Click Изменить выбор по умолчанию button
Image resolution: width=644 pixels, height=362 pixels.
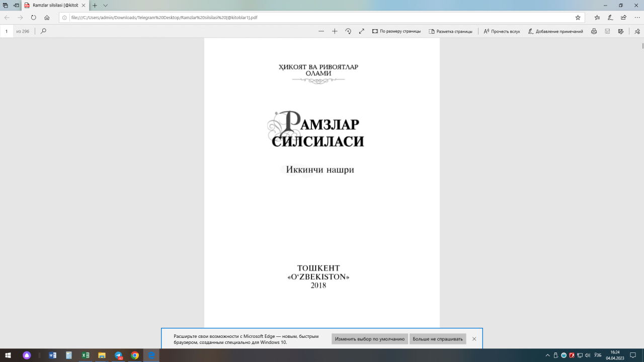tap(370, 339)
